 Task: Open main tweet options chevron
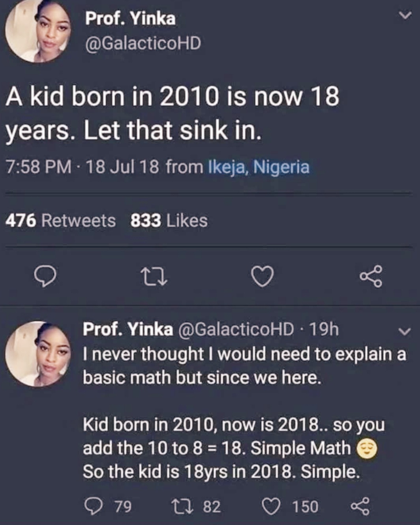click(x=405, y=16)
